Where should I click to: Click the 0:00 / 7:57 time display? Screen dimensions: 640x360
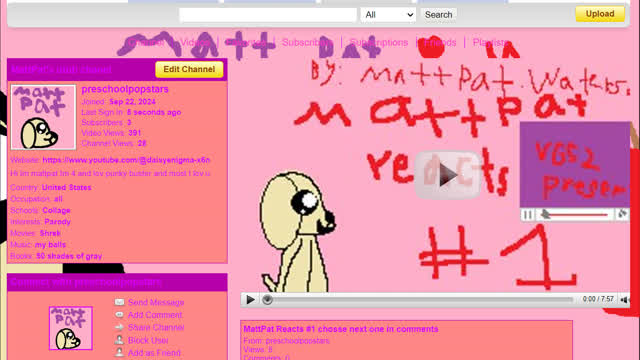(598, 299)
